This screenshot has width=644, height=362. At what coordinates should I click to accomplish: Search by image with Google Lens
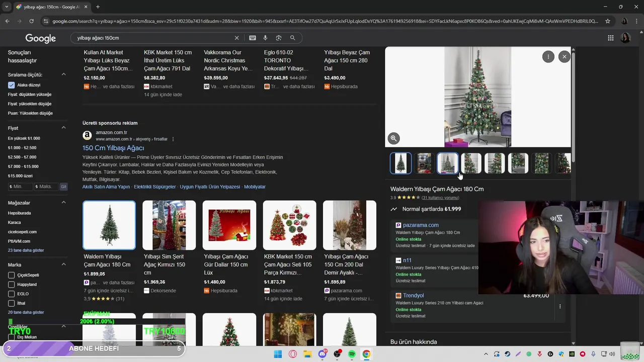(279, 38)
